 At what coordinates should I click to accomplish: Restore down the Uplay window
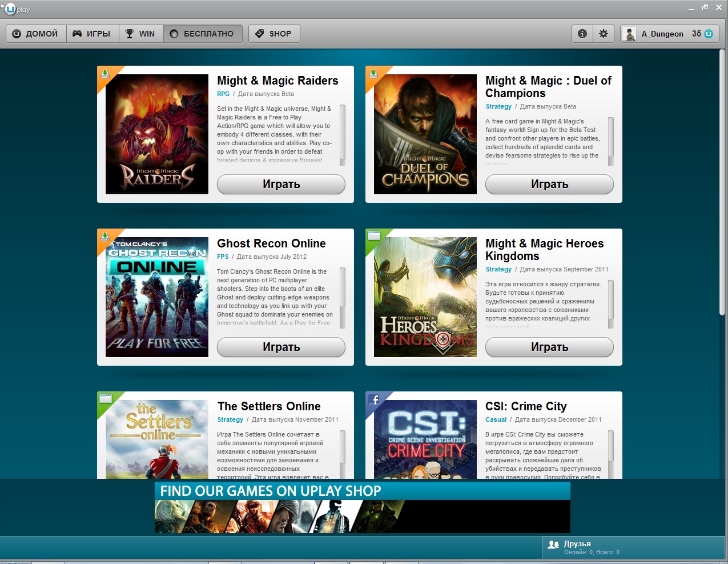705,8
